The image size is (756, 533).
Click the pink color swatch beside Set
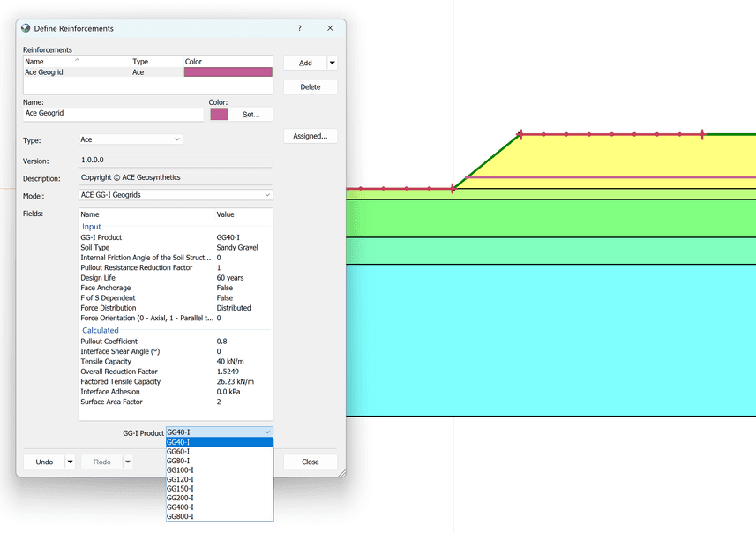pos(219,115)
